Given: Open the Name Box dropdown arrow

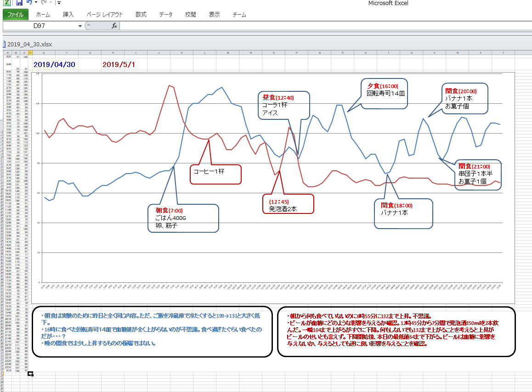Looking at the screenshot, I should pyautogui.click(x=80, y=26).
